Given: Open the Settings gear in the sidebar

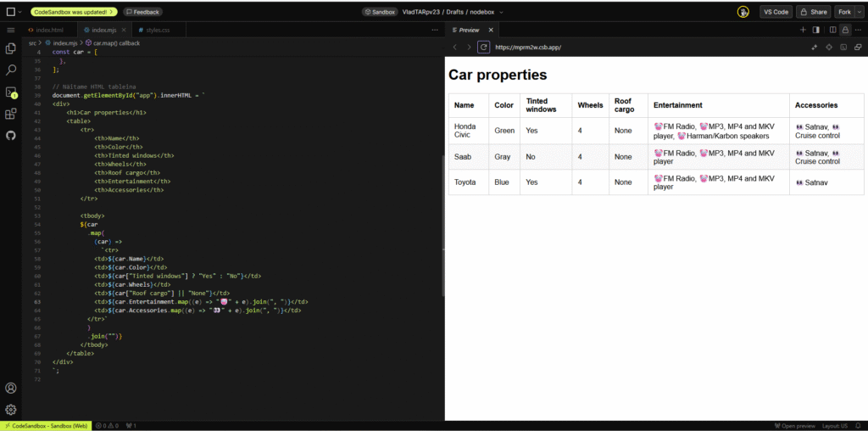Looking at the screenshot, I should click(11, 409).
